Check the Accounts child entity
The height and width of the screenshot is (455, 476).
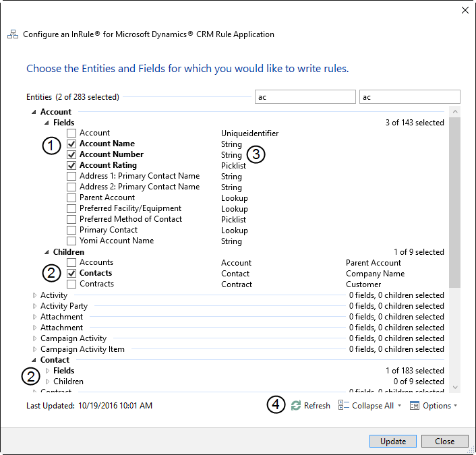tap(71, 262)
